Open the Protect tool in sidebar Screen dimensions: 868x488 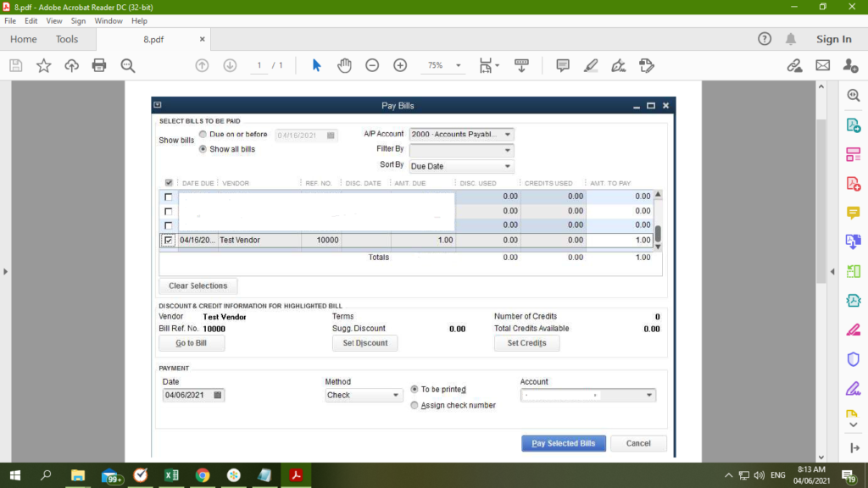pyautogui.click(x=854, y=358)
